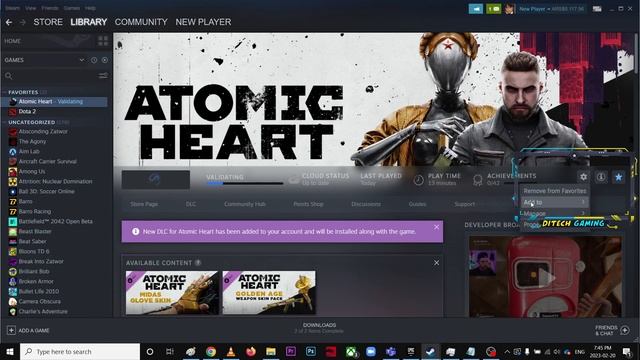Screen dimensions: 640x360
Task: Open Golden Age Weapon Skin Pack thumbnail
Action: click(269, 292)
